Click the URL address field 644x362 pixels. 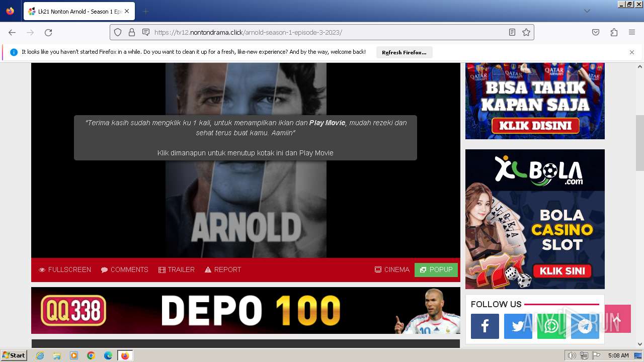[322, 32]
